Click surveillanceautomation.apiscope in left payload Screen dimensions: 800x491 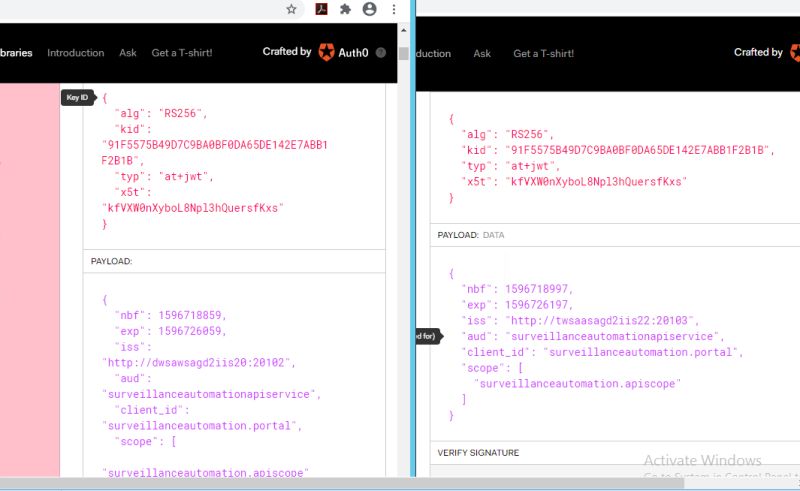pos(206,473)
